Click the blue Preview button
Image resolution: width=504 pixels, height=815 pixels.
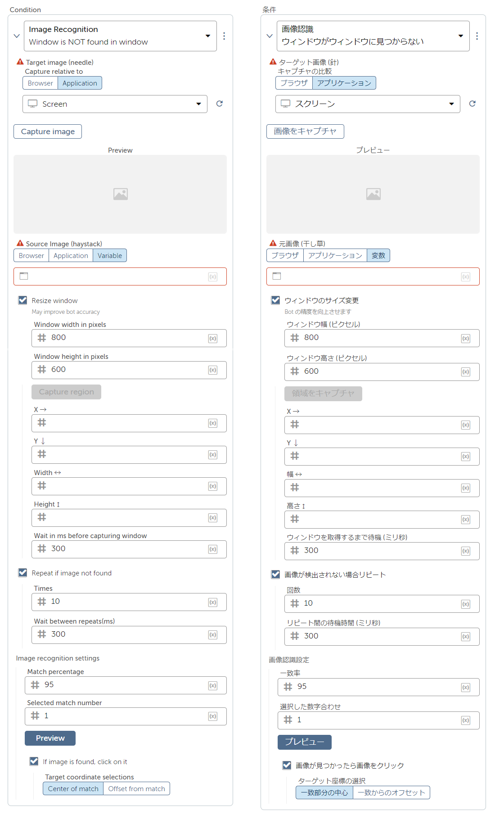pyautogui.click(x=50, y=738)
